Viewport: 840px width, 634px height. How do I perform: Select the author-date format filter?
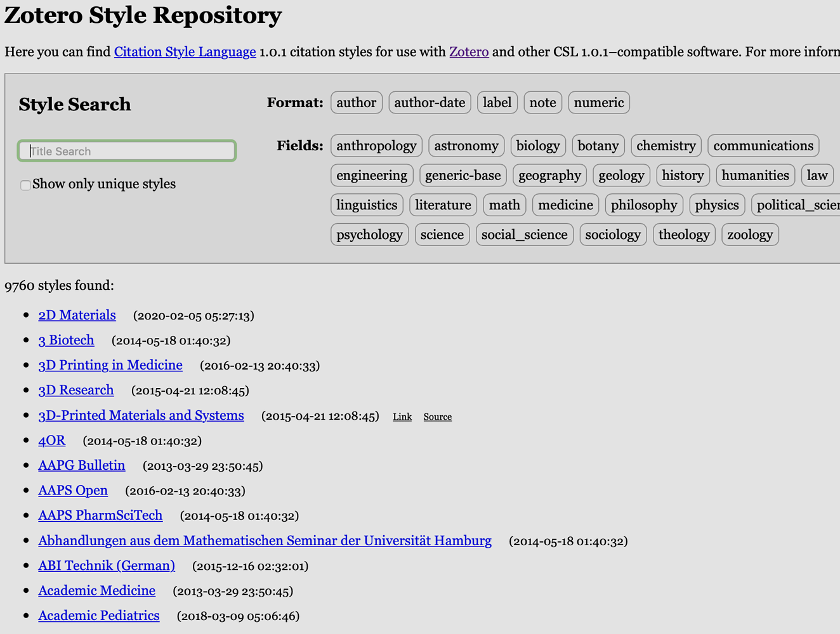(430, 102)
